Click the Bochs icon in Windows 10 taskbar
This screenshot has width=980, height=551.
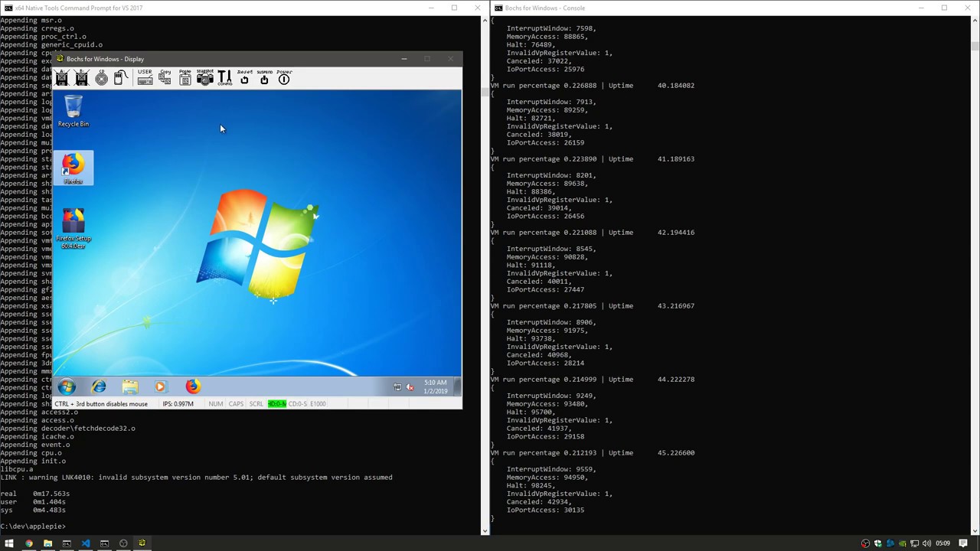[142, 543]
